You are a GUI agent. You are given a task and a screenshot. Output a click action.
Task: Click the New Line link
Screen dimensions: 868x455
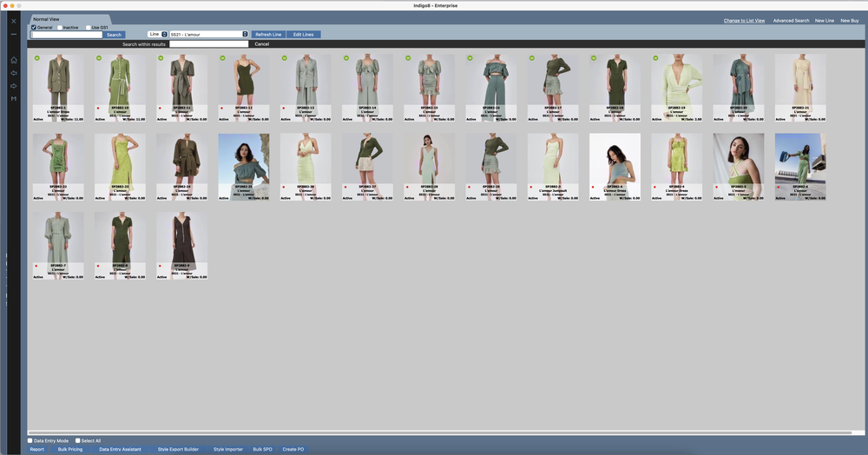pos(825,21)
